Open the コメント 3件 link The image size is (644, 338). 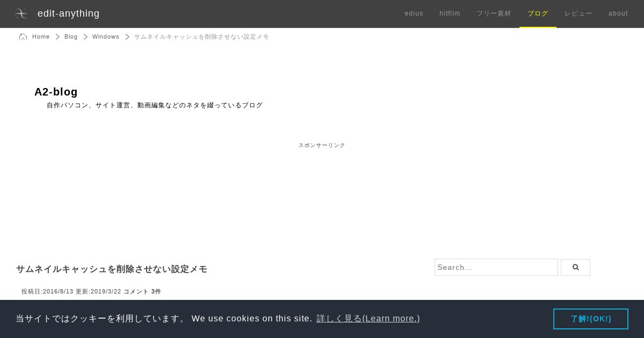[142, 291]
